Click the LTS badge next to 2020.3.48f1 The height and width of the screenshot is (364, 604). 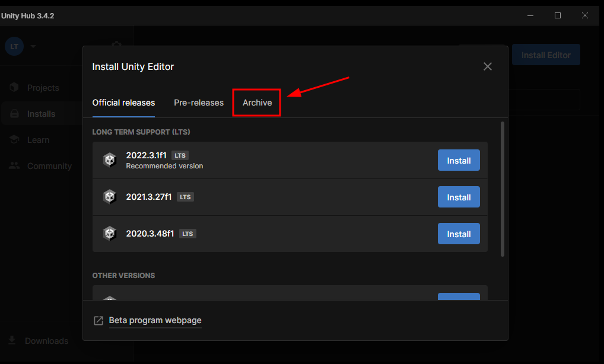click(187, 234)
